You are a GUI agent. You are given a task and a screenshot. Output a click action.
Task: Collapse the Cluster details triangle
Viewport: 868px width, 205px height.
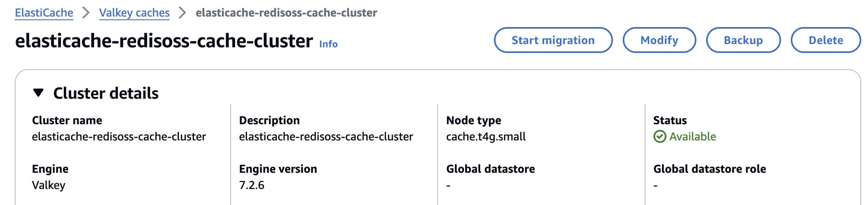point(38,93)
